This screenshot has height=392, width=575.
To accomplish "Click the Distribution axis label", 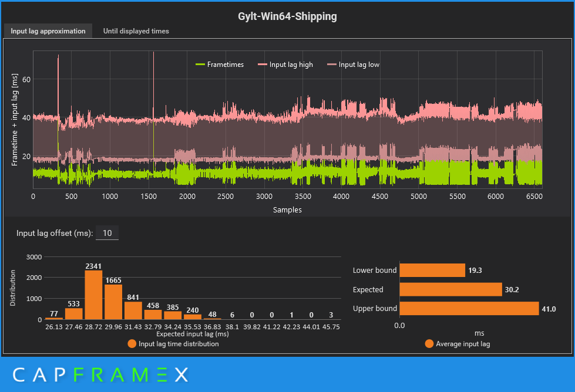I will pyautogui.click(x=13, y=288).
